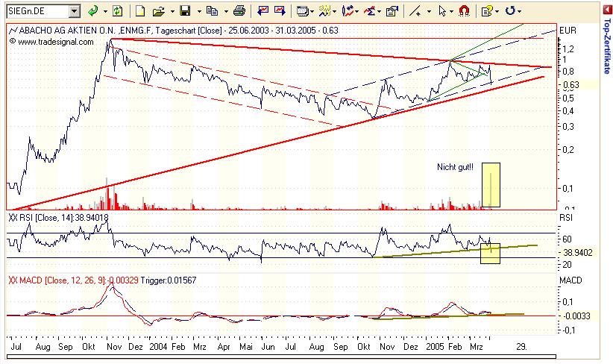The width and height of the screenshot is (613, 364).
Task: Click the EUR currency axis label
Action: (568, 31)
